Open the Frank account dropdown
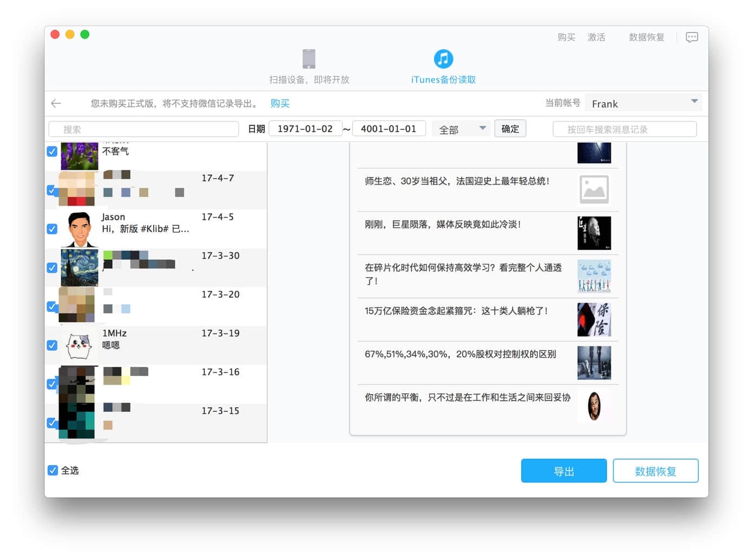Viewport: 753px width, 560px height. 643,103
